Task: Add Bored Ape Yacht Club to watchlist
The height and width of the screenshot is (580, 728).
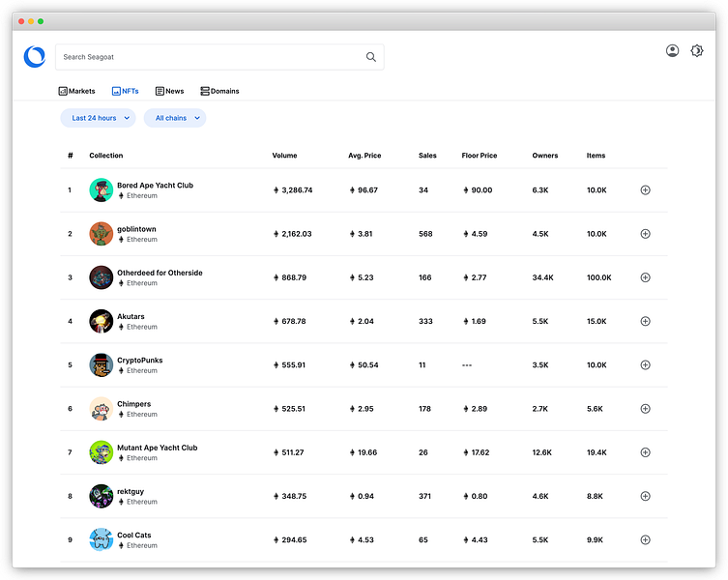Action: click(x=646, y=189)
